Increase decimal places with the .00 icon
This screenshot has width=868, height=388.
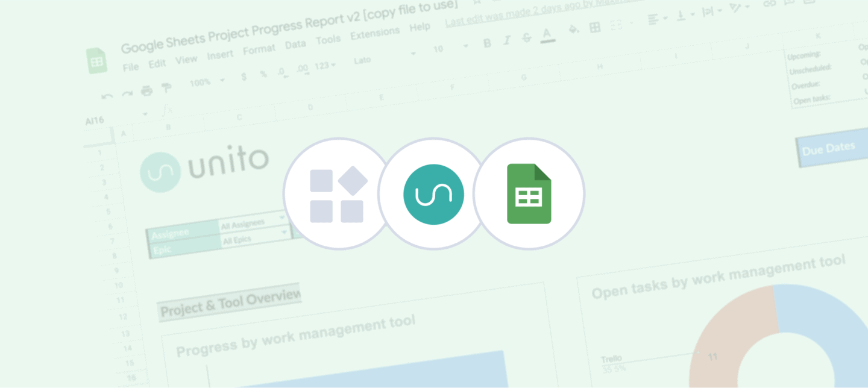click(x=302, y=69)
